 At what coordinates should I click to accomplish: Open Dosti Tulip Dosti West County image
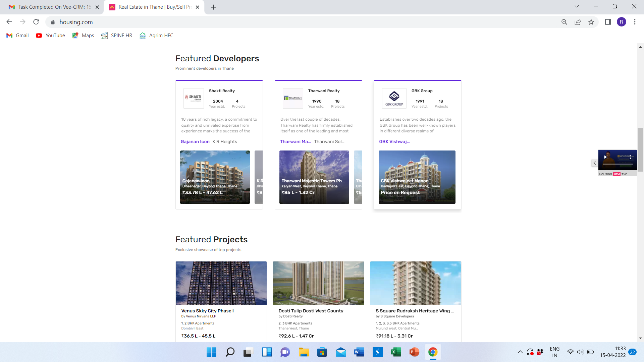coord(318,283)
